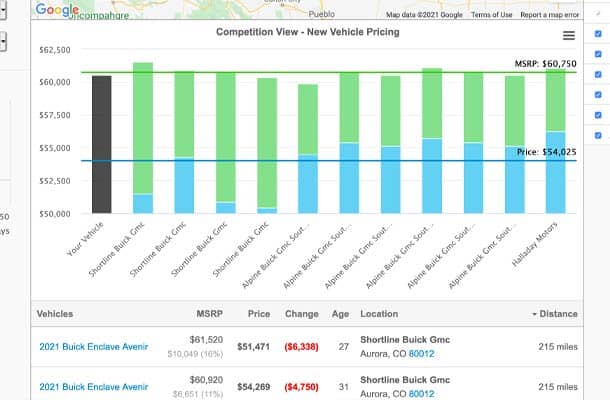Click the MSRP: $60,750 line label
This screenshot has width=610, height=400.
(545, 64)
